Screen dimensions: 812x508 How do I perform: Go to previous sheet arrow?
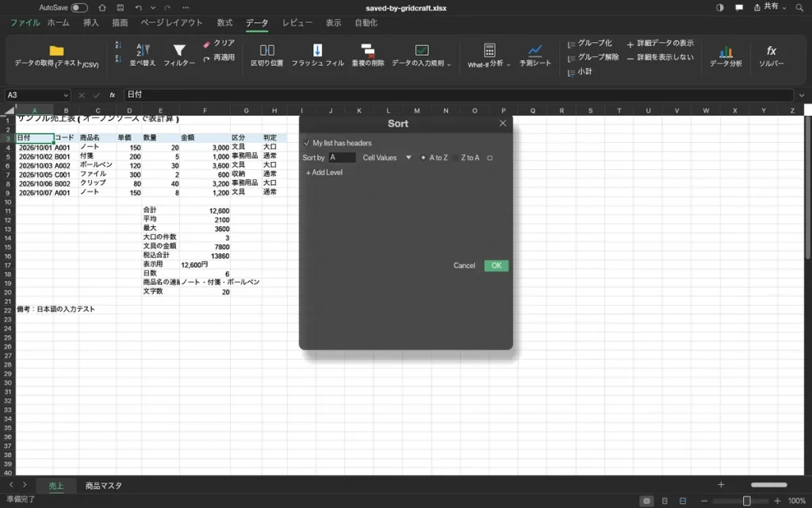(x=11, y=485)
